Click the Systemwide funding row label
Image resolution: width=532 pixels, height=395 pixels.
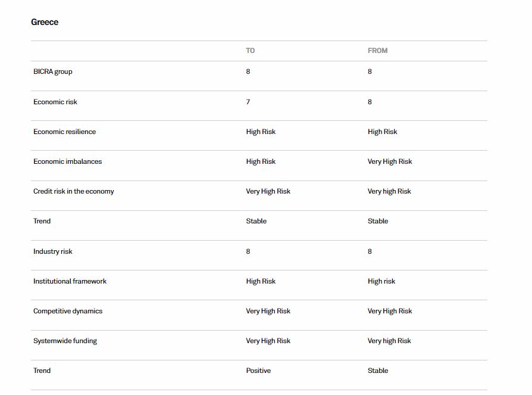pyautogui.click(x=65, y=341)
